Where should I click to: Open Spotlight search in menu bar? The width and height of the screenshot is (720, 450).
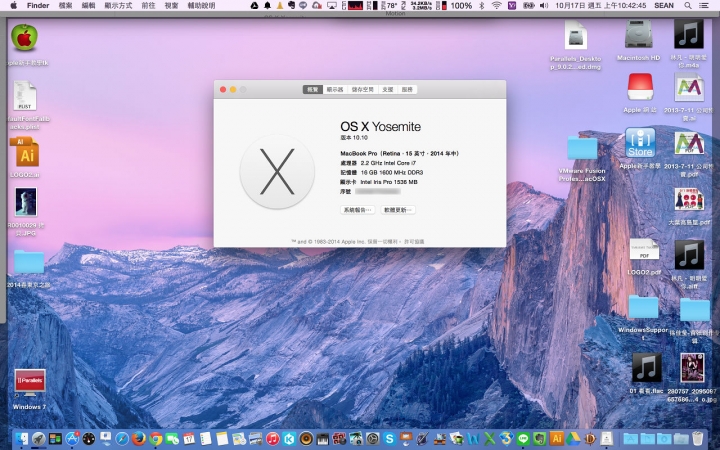(687, 6)
